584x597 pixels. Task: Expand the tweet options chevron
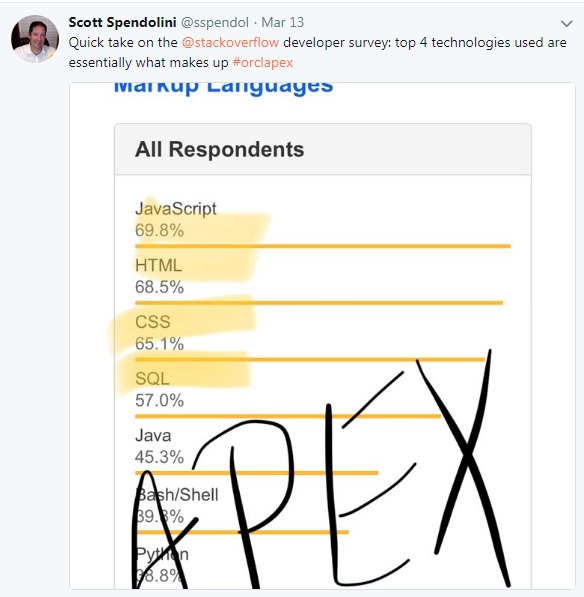point(566,24)
